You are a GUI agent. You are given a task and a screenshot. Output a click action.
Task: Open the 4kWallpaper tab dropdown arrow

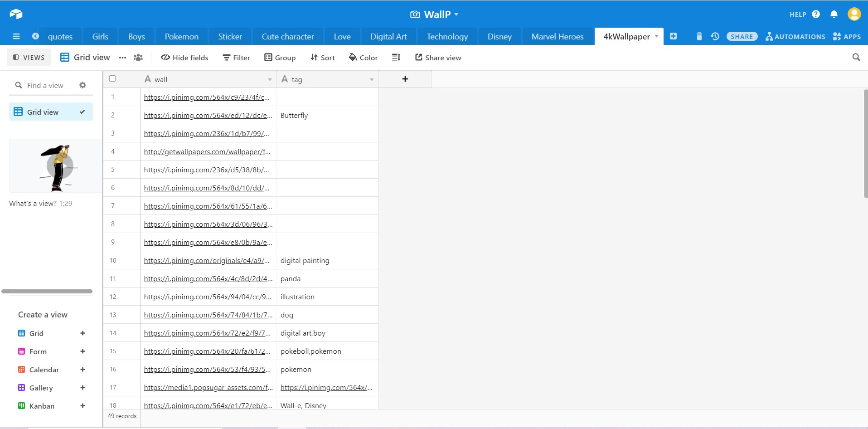point(656,36)
